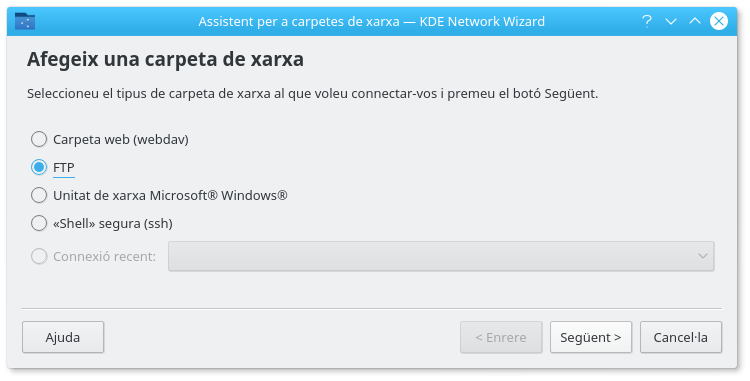This screenshot has height=381, width=750.
Task: Cancel the wizard with Cancel·la
Action: [x=681, y=337]
